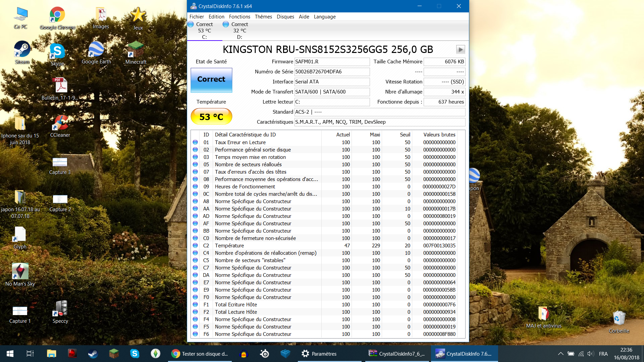Open Bulletin_17-1-9 PDF file
The width and height of the screenshot is (644, 362).
[60, 89]
